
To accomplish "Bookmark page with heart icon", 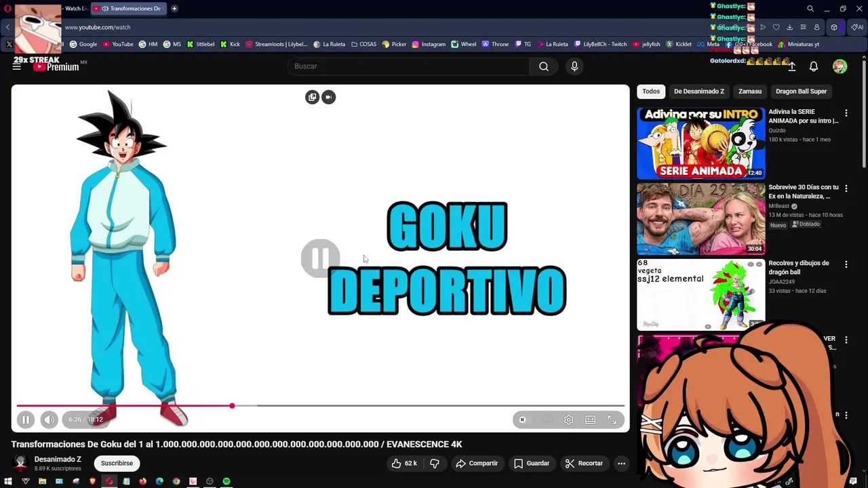I will coord(776,28).
